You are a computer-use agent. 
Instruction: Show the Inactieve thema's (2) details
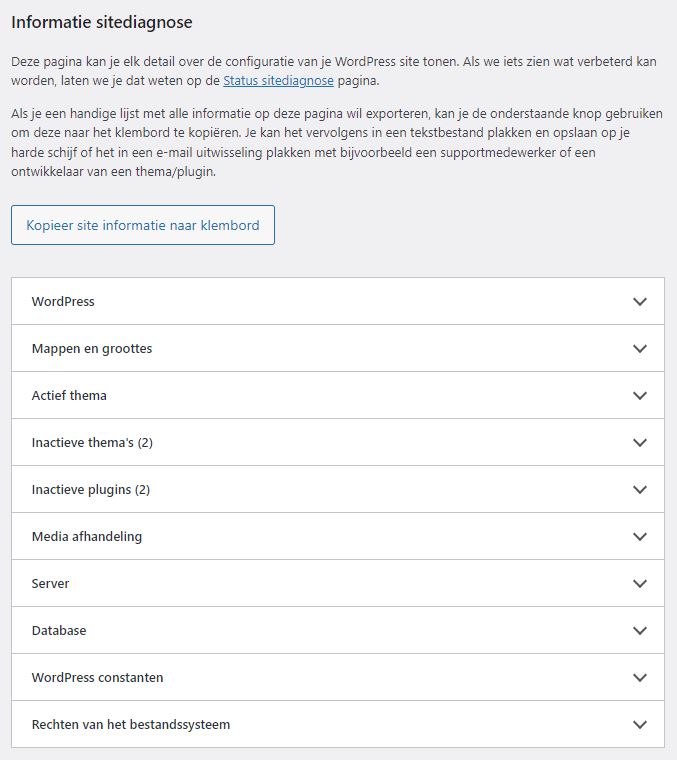[x=92, y=443]
